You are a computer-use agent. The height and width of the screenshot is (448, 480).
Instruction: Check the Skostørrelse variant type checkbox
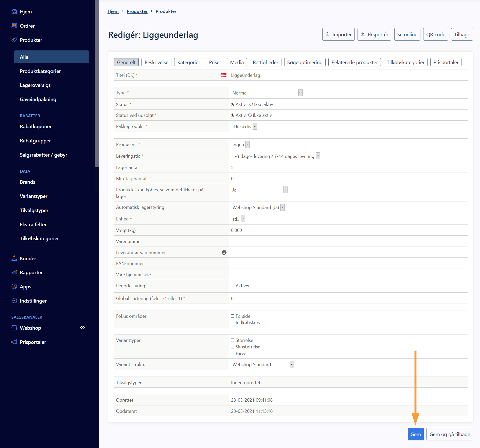click(233, 347)
